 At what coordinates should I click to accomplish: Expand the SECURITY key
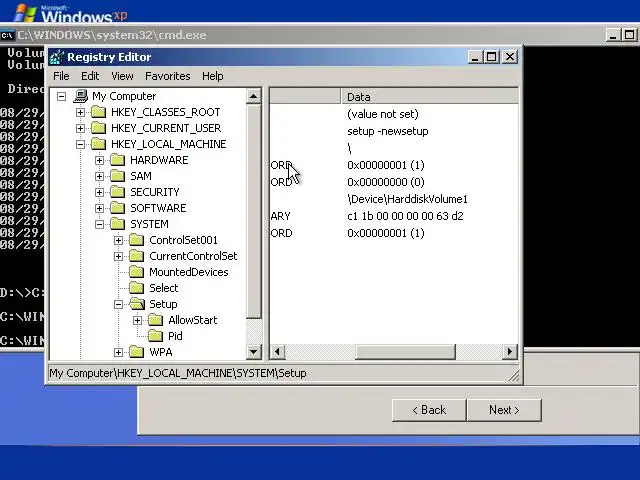100,192
